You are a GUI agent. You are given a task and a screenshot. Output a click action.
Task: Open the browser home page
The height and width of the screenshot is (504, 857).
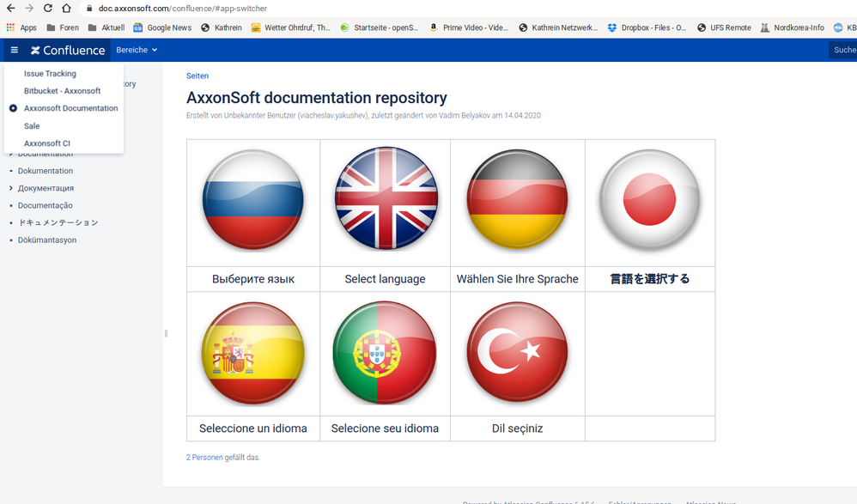coord(66,9)
